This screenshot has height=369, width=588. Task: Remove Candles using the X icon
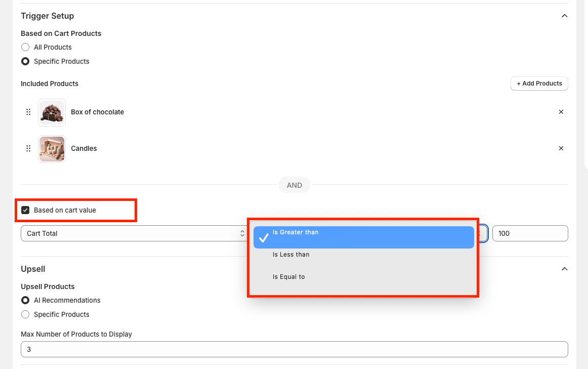pyautogui.click(x=561, y=148)
